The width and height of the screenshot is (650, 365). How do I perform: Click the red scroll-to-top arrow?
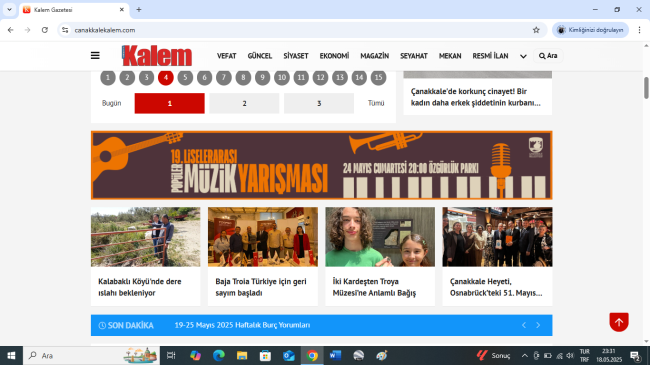point(619,322)
